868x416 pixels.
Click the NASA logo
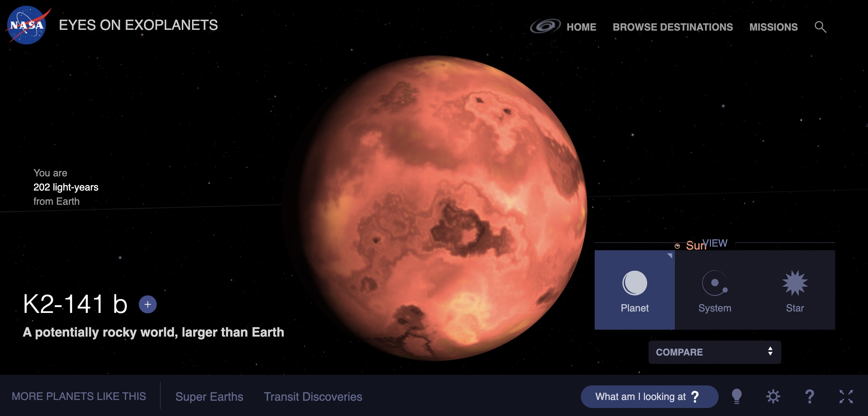tap(27, 25)
